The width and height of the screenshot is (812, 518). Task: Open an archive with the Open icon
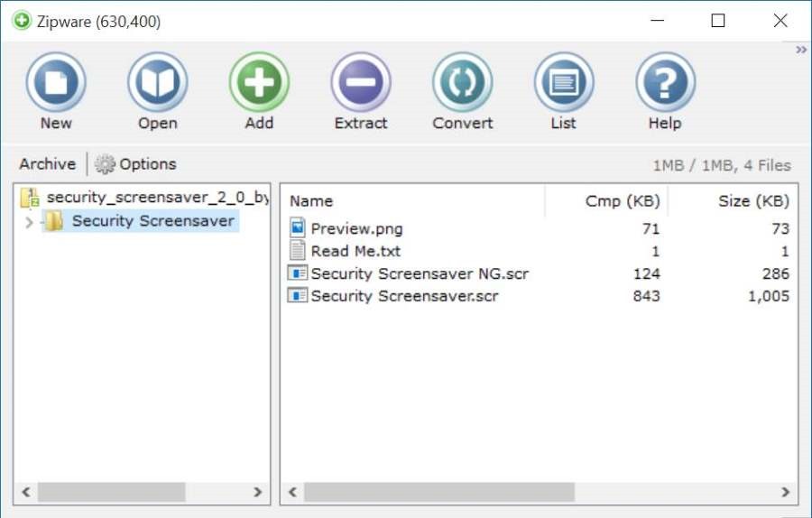click(x=157, y=83)
